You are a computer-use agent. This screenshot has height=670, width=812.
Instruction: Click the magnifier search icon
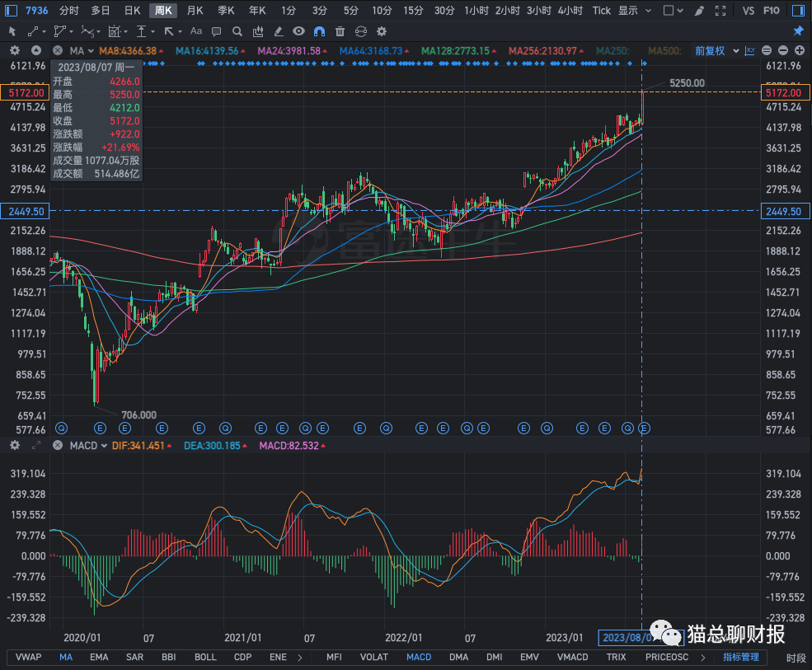pos(237,31)
